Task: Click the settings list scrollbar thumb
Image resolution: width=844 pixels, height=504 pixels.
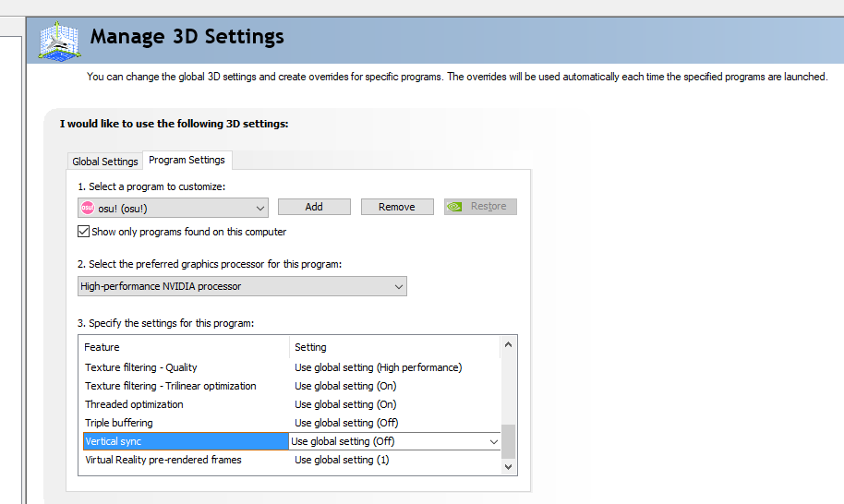Action: (508, 441)
